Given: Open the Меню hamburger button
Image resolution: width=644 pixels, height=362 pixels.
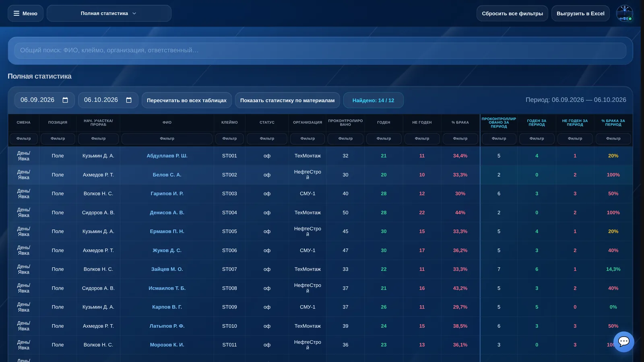Looking at the screenshot, I should 25,13.
